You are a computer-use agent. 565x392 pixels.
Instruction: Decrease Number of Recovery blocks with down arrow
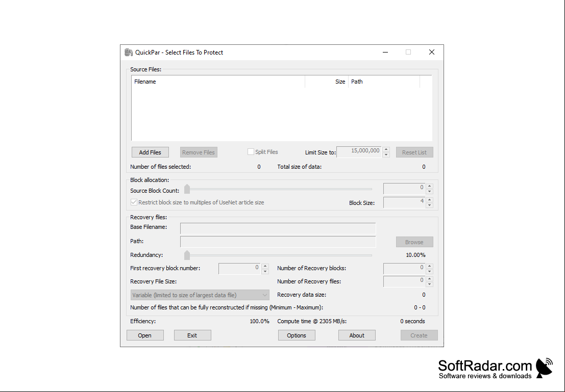tap(429, 271)
